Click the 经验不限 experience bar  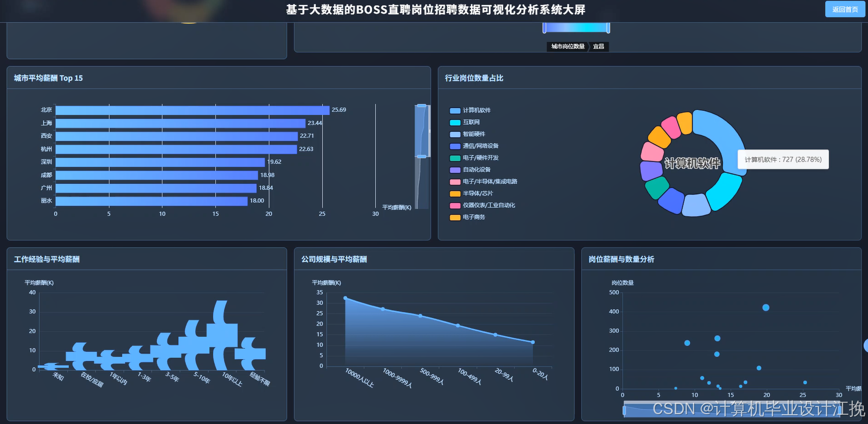[x=250, y=354]
